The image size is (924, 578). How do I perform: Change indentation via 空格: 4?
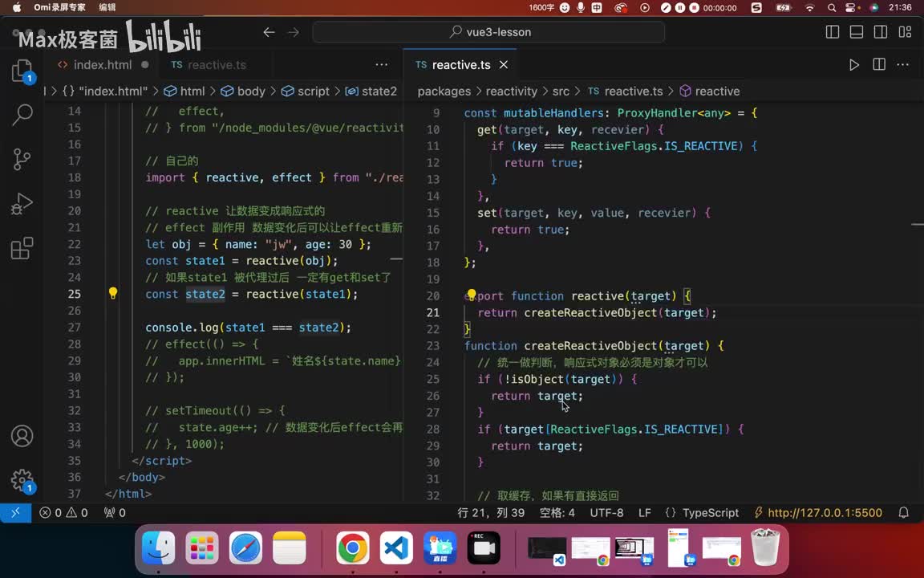(557, 512)
